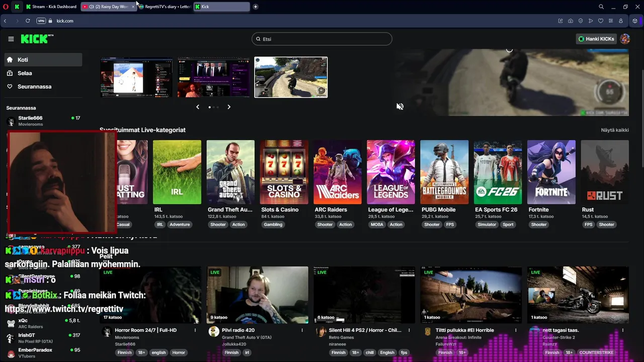This screenshot has width=644, height=362.
Task: Open the hamburger sidebar menu
Action: pyautogui.click(x=11, y=39)
